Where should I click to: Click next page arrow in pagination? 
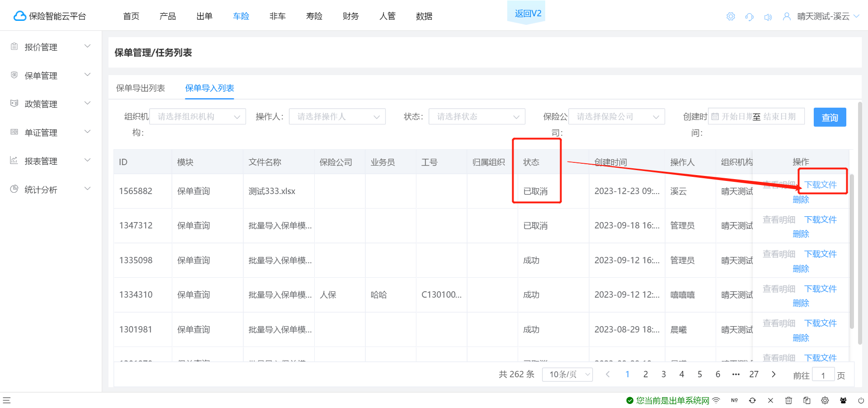774,375
